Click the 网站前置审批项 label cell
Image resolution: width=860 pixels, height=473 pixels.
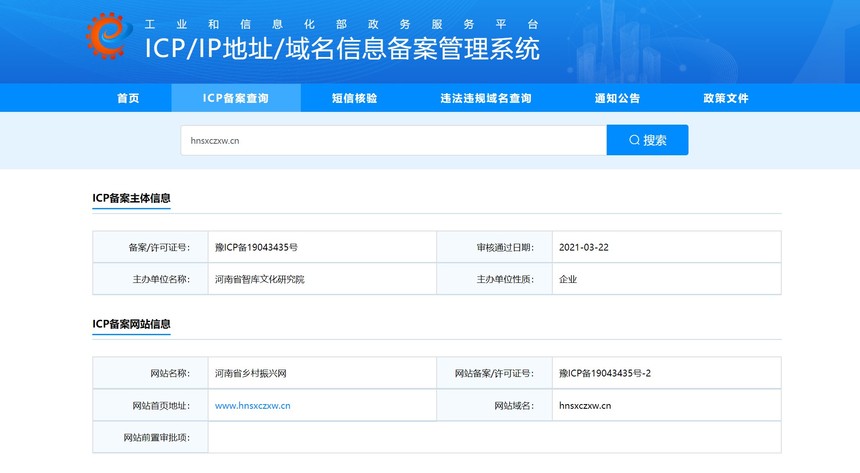coord(150,437)
